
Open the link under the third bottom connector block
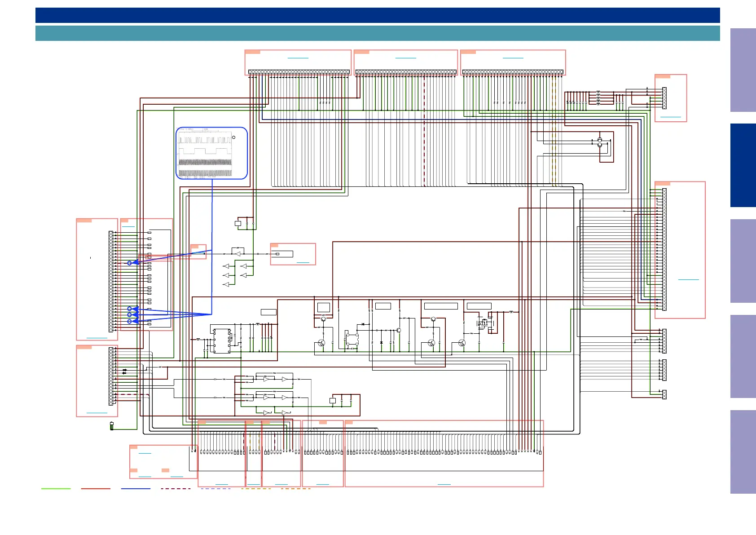[281, 484]
